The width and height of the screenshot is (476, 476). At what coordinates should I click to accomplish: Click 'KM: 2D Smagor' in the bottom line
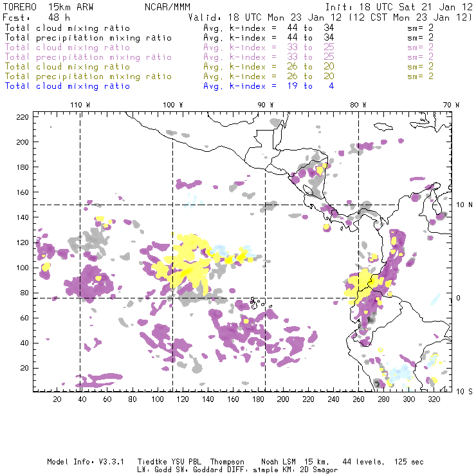[311, 470]
